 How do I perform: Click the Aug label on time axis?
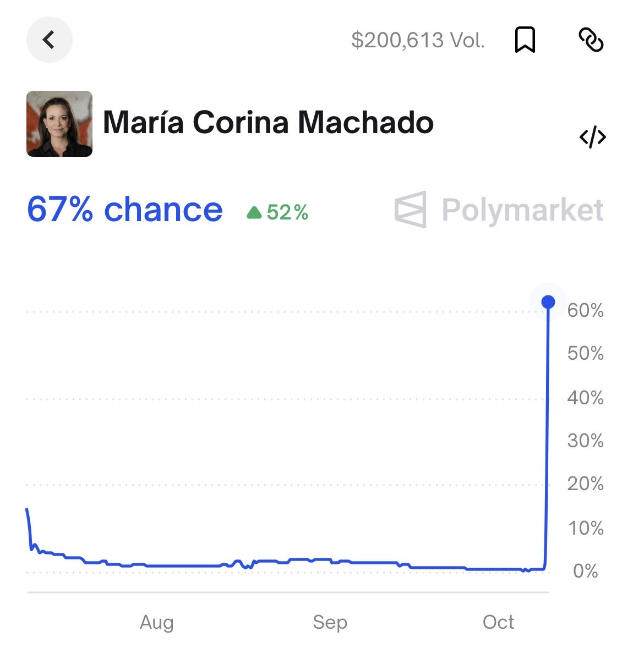coord(157,622)
